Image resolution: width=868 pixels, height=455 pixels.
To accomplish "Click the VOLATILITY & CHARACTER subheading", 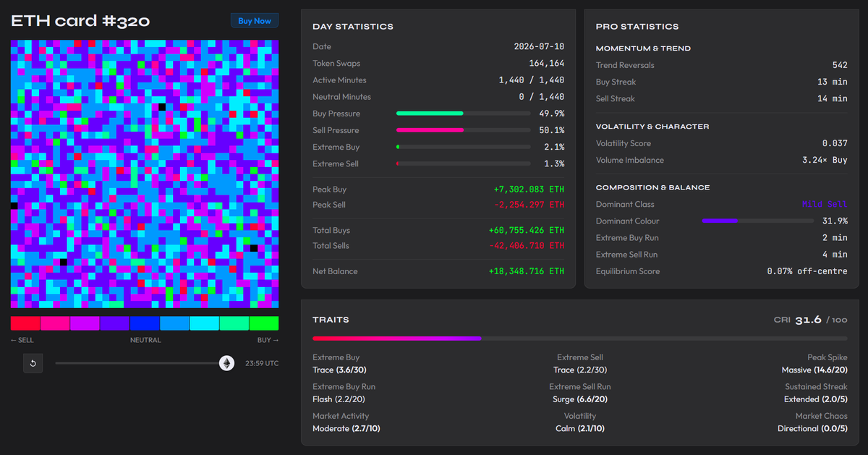I will pos(652,127).
